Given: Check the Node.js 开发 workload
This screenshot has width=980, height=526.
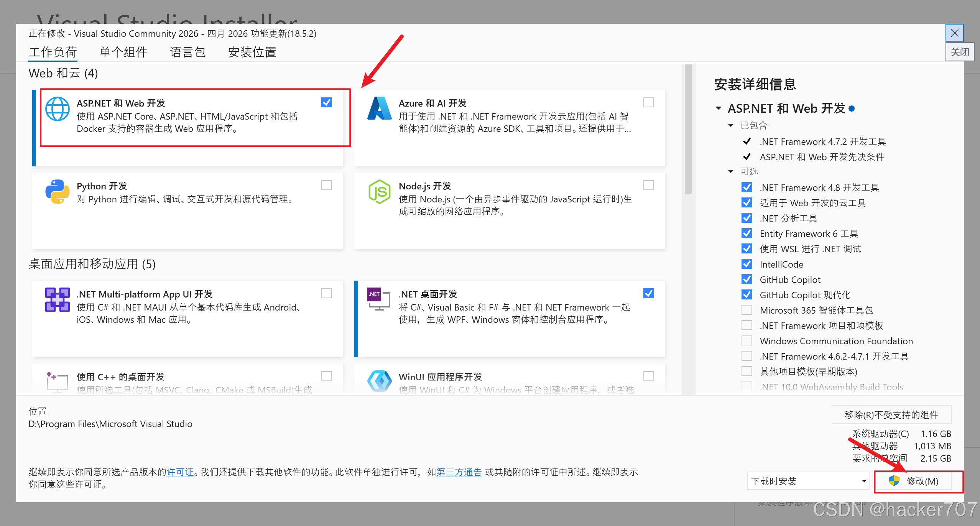Looking at the screenshot, I should point(649,185).
